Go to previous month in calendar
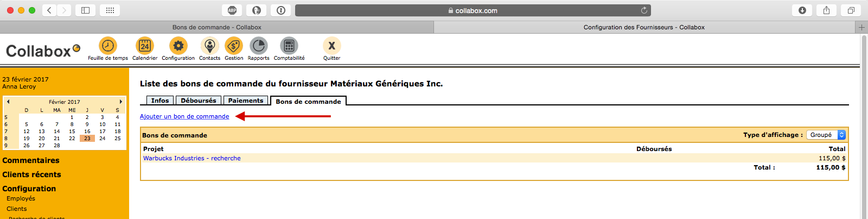This screenshot has height=219, width=868. click(8, 102)
